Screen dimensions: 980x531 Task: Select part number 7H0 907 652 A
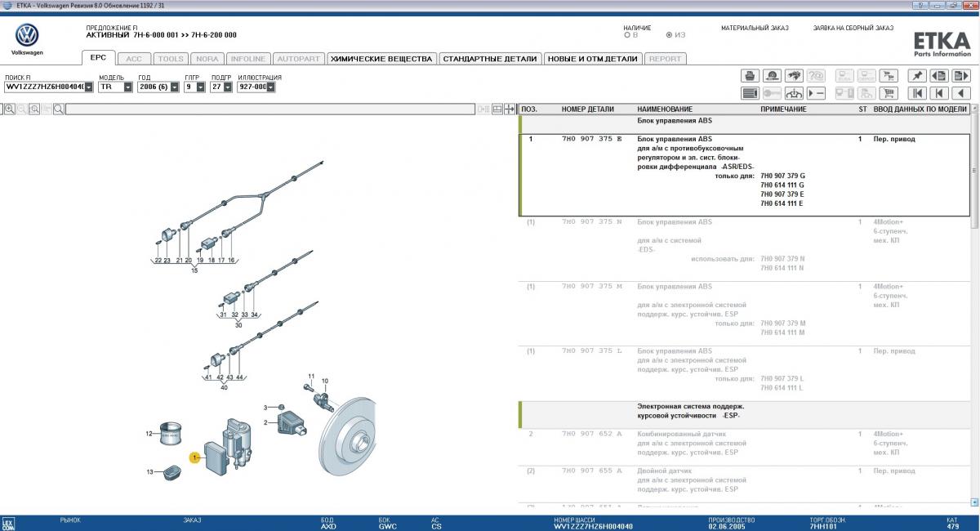(x=591, y=434)
